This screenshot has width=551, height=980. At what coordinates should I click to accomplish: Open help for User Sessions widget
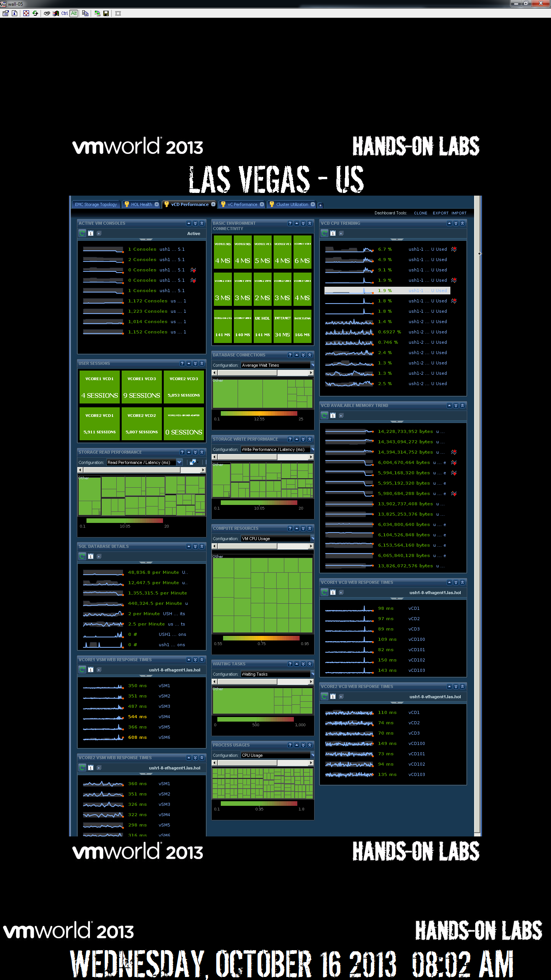(182, 363)
